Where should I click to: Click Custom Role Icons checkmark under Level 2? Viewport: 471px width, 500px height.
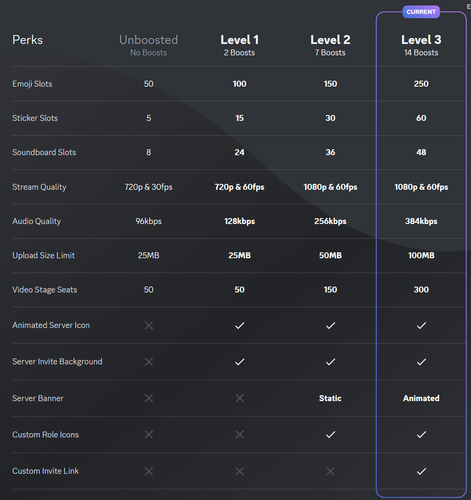(330, 435)
